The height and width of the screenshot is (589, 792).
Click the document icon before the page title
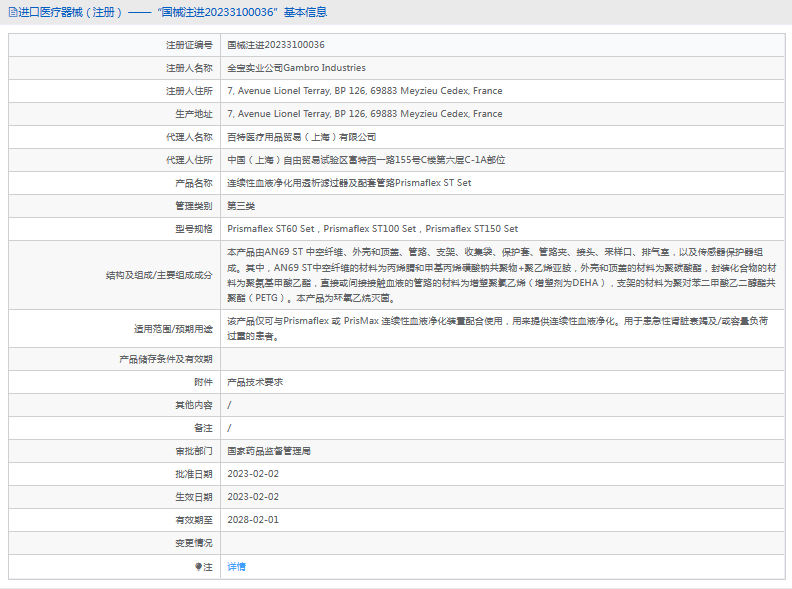pyautogui.click(x=13, y=12)
